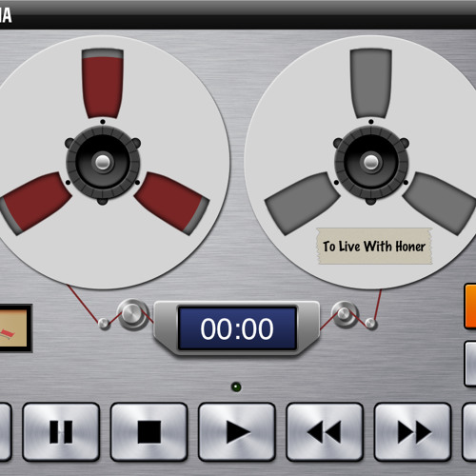Click the top red spoke of the left reel
Image resolution: width=476 pixels, height=476 pixels.
pos(103,84)
